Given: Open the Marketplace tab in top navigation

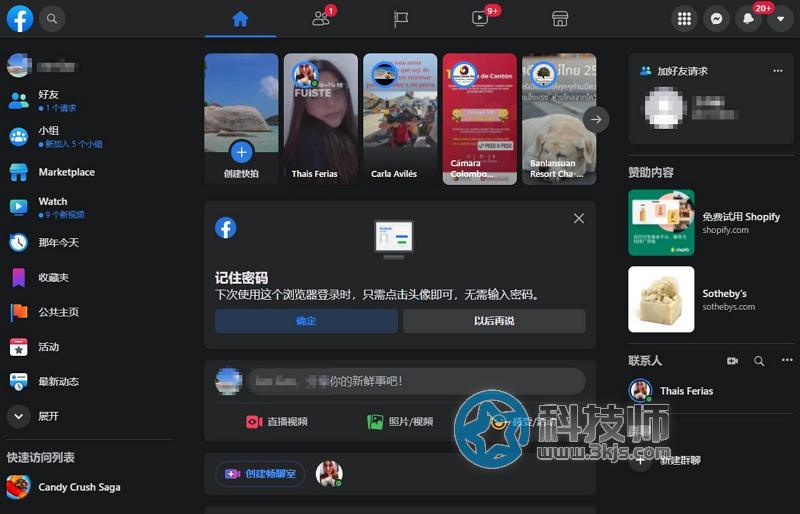Looking at the screenshot, I should click(560, 18).
